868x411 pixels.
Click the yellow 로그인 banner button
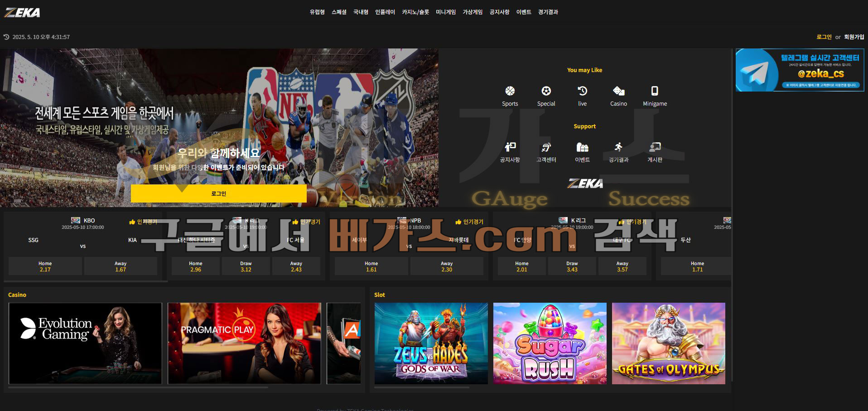(x=219, y=193)
